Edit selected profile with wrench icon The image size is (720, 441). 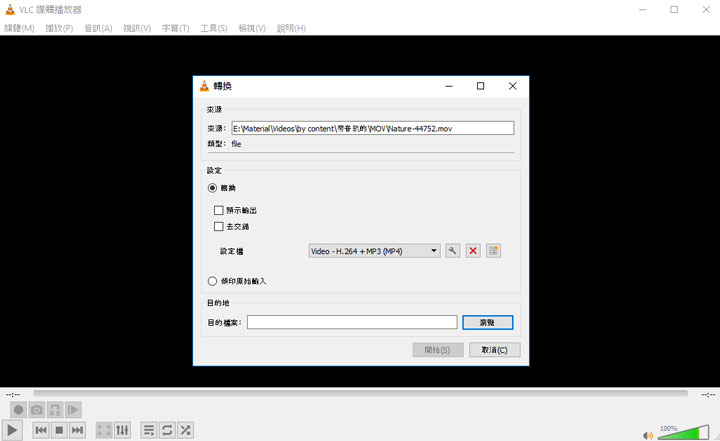tap(452, 251)
